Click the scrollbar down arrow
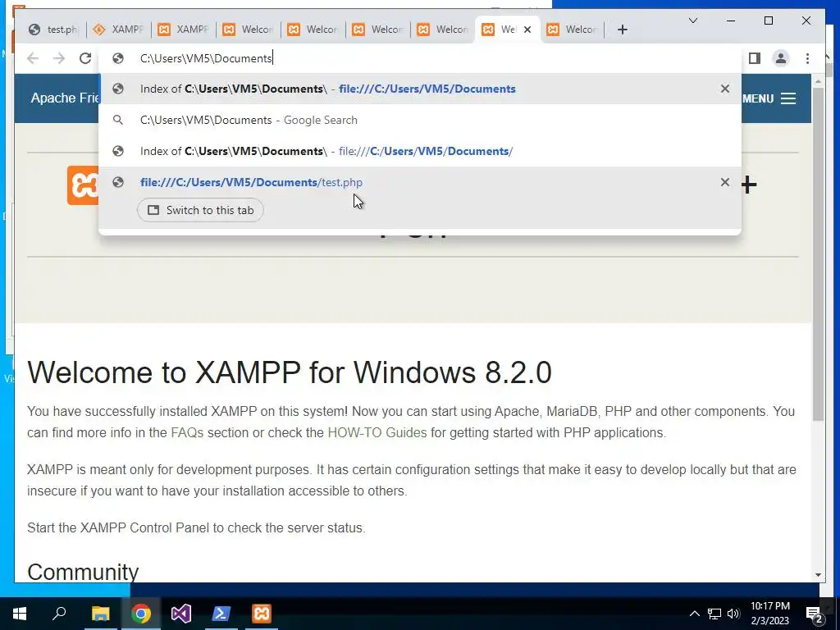The width and height of the screenshot is (840, 630). coord(818,575)
